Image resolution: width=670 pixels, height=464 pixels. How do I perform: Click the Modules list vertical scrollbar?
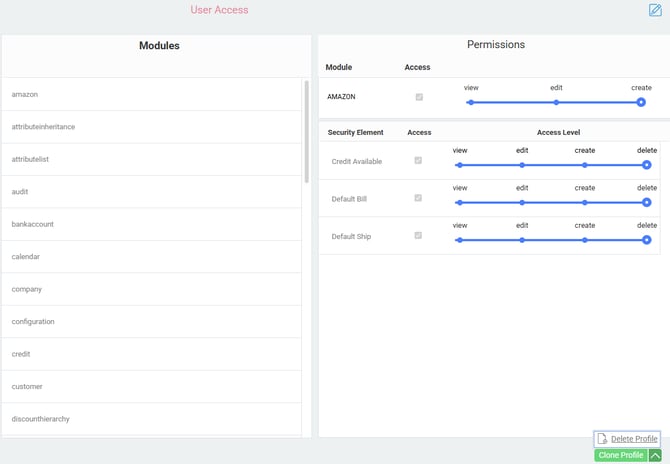pos(306,132)
